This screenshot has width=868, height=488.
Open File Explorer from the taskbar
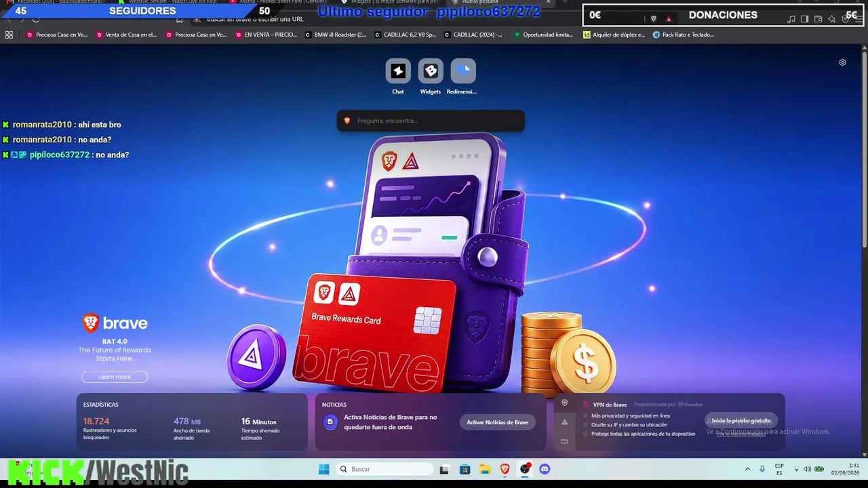tap(485, 469)
